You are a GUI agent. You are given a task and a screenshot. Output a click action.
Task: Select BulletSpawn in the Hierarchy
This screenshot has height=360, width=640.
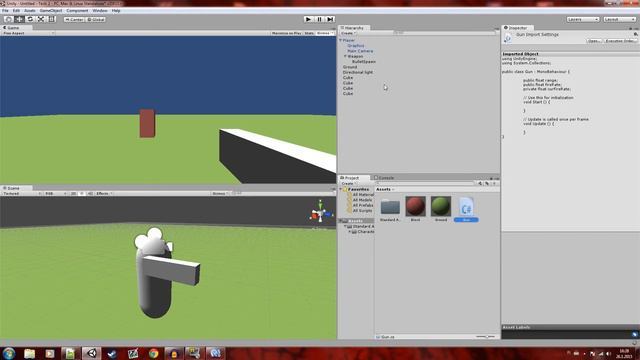(x=364, y=62)
